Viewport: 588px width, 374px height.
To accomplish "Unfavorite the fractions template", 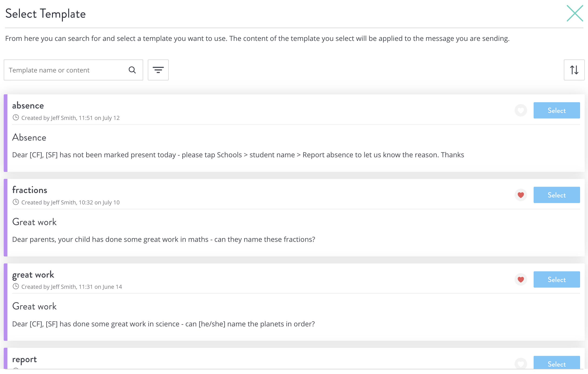I will coord(521,195).
